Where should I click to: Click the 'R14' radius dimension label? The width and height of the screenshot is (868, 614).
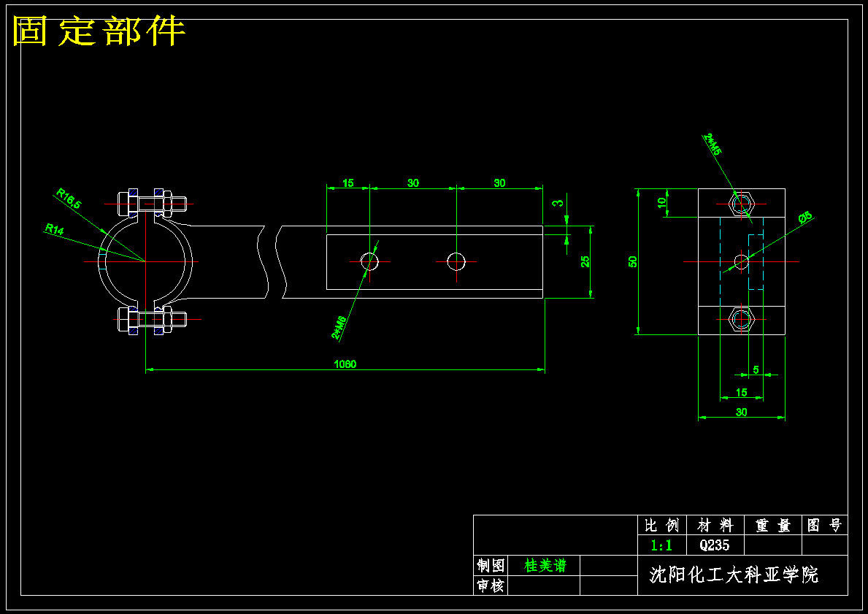(x=54, y=229)
